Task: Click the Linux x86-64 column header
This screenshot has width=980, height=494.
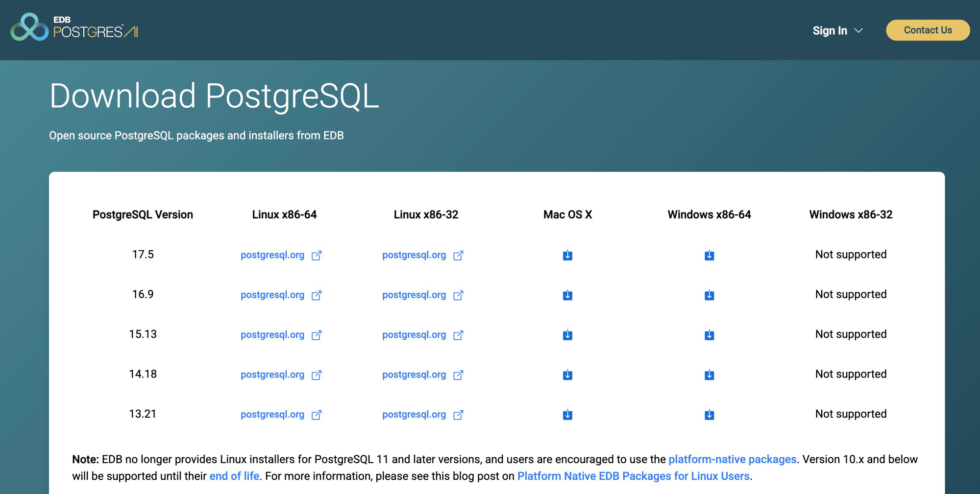Action: pos(284,214)
